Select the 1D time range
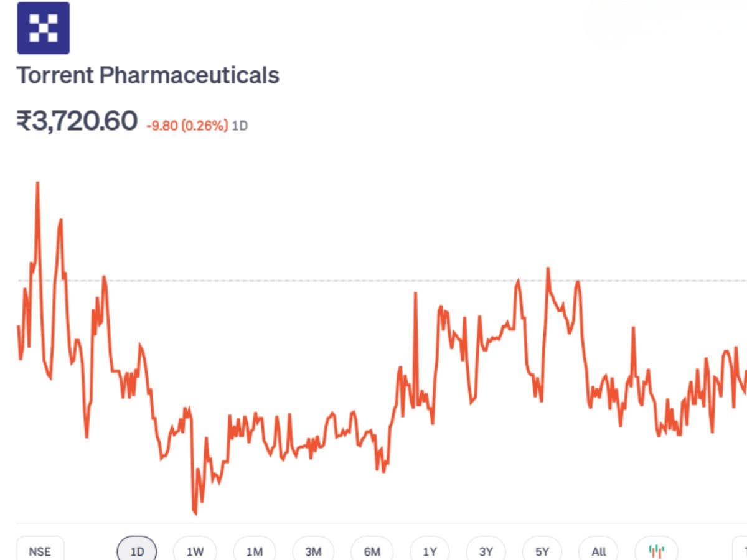 pos(137,551)
